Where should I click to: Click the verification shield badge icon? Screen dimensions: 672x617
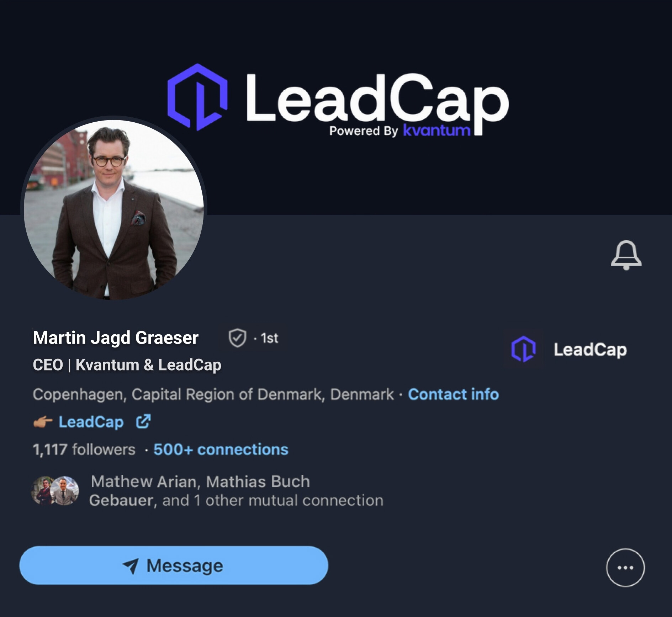coord(237,338)
